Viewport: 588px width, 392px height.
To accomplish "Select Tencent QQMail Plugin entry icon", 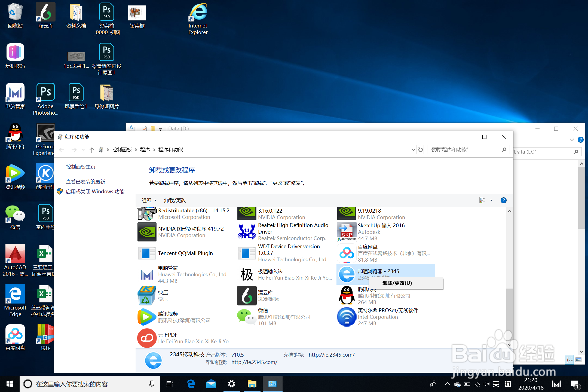I will (147, 253).
